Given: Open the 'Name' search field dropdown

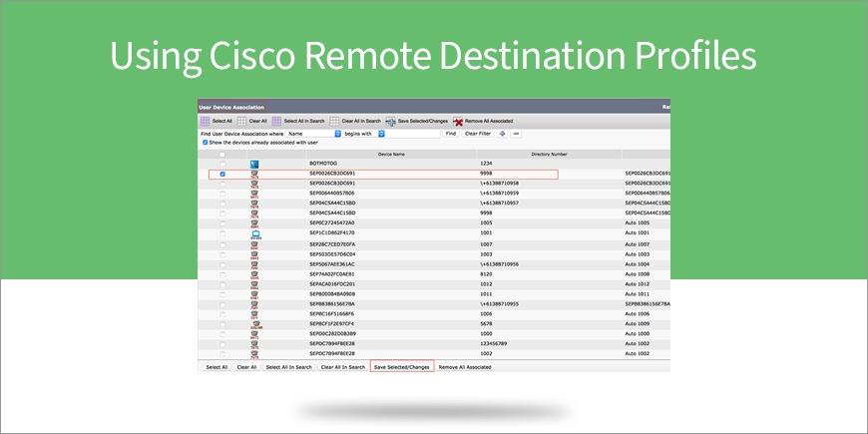Looking at the screenshot, I should click(x=313, y=134).
